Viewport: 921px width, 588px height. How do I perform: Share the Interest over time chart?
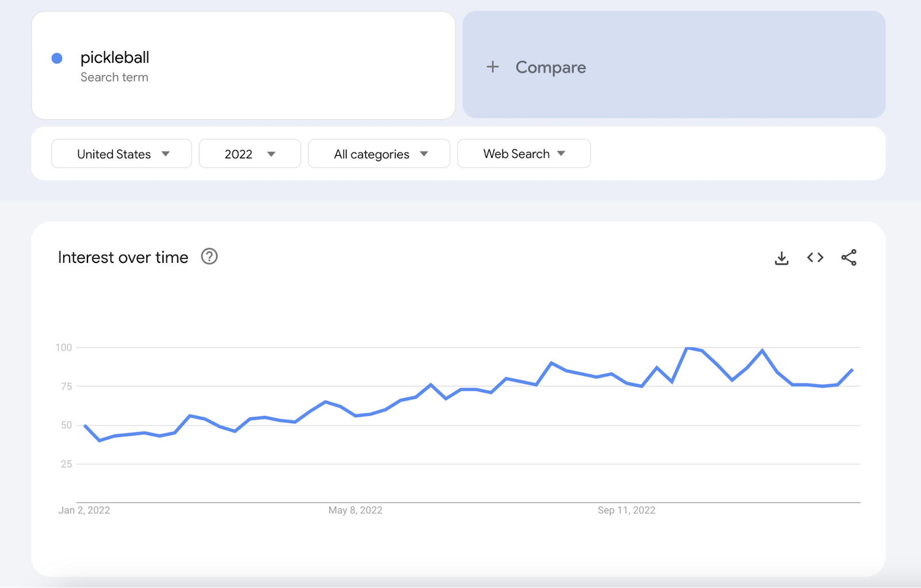point(848,258)
